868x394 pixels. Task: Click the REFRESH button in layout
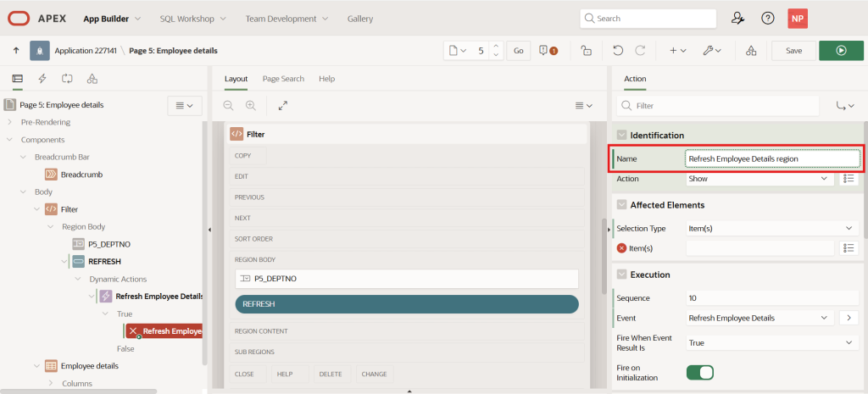407,304
